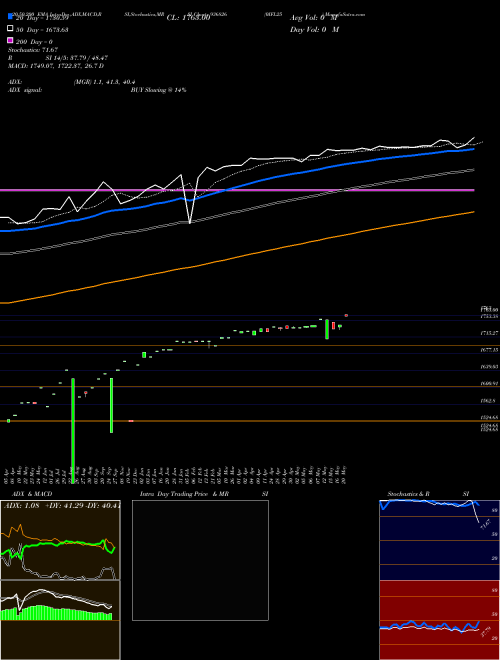Open the MACD histogram chart thumbnail

click(x=60, y=620)
